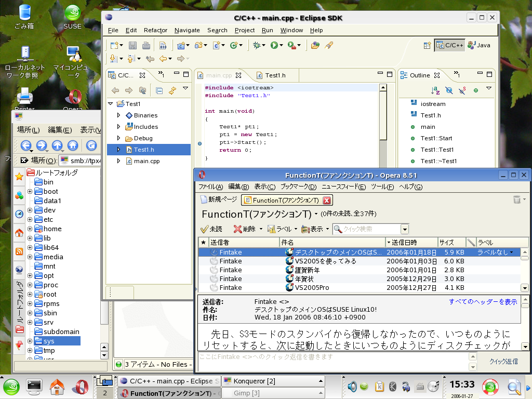The height and width of the screenshot is (399, 532).
Task: Close the FunctionT tab in Opera
Action: [x=326, y=200]
